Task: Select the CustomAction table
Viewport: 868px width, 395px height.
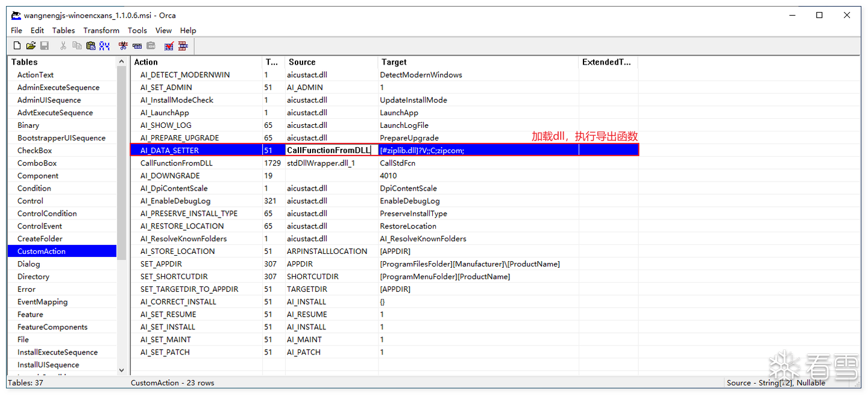Action: click(x=62, y=251)
